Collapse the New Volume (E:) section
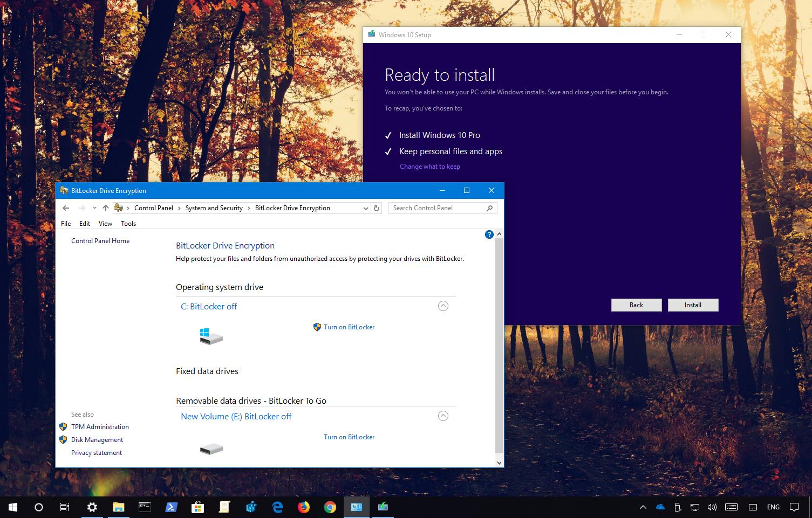The height and width of the screenshot is (518, 812). coord(443,416)
